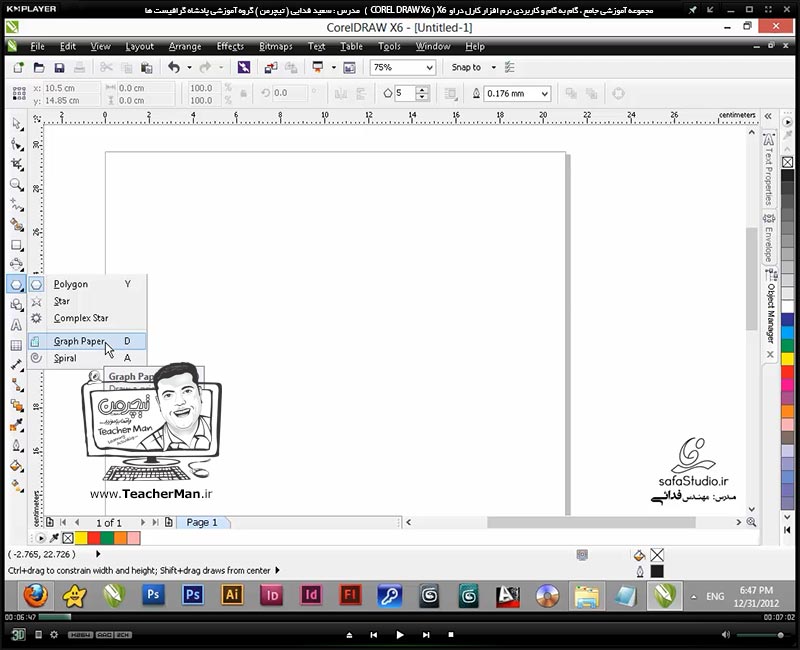This screenshot has height=650, width=800.
Task: Select the Color Eyedropper tool
Action: coord(17,424)
